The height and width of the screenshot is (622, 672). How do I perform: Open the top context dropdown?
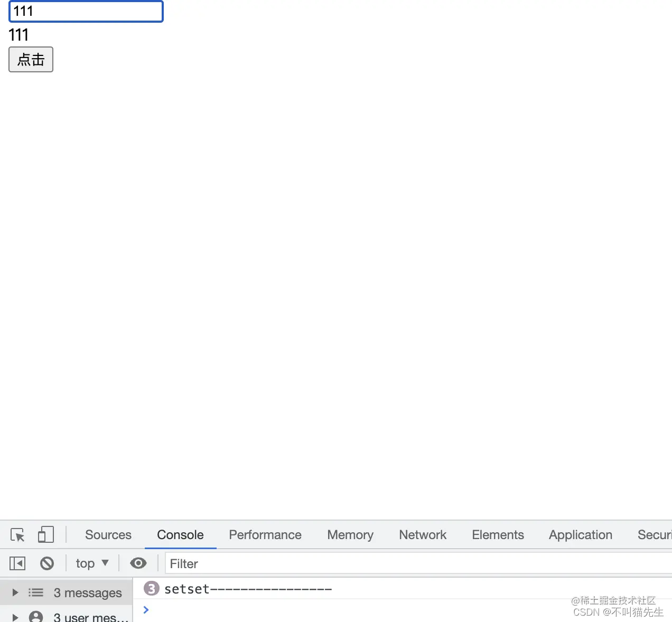92,563
